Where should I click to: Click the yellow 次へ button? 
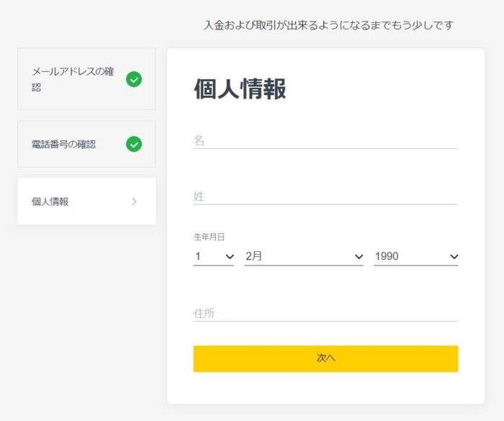325,358
